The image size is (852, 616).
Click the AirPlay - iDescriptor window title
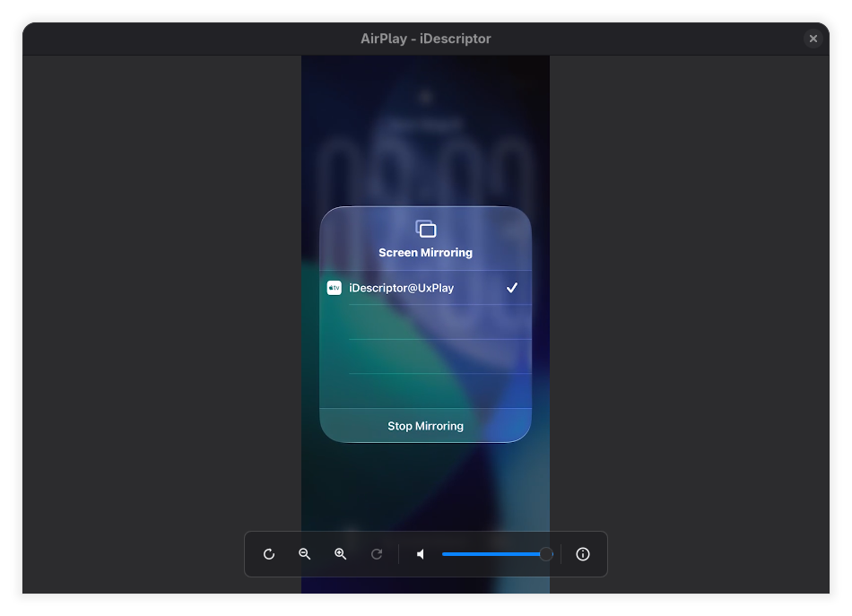click(425, 39)
